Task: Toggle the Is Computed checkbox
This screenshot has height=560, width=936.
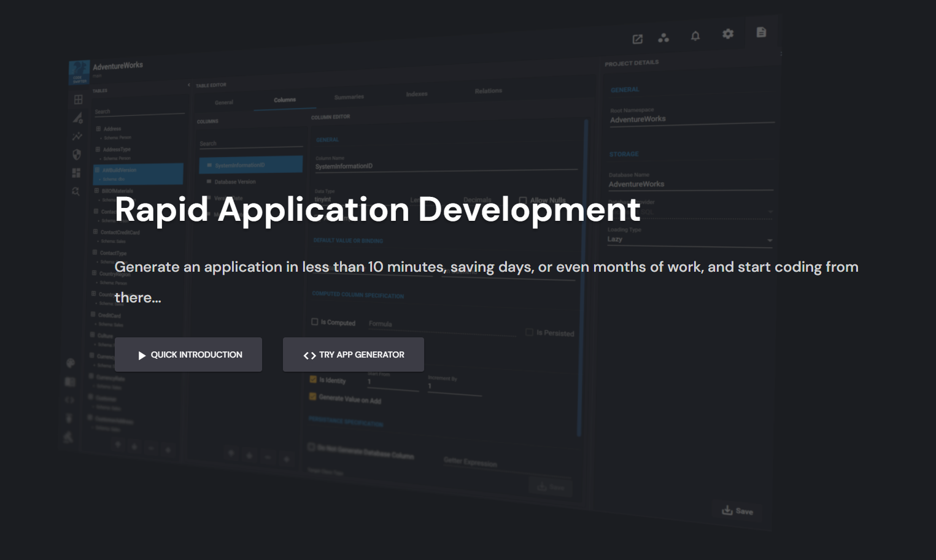Action: [315, 321]
